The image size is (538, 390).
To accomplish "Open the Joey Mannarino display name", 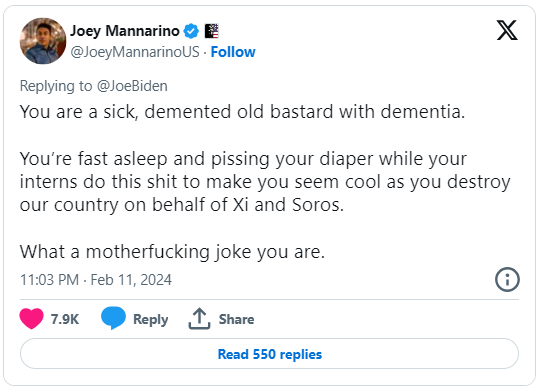I will click(x=125, y=31).
